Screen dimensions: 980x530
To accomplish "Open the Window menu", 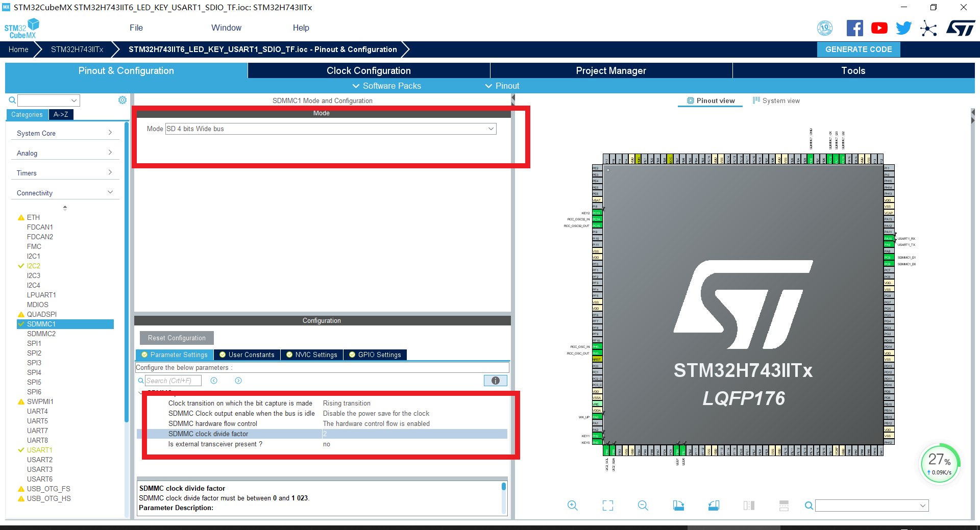I will point(226,28).
